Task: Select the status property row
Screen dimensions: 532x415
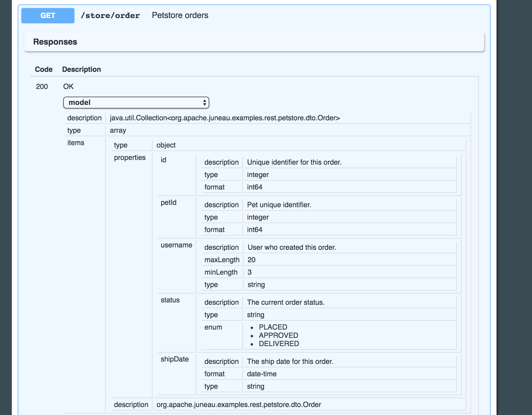Action: tap(170, 300)
